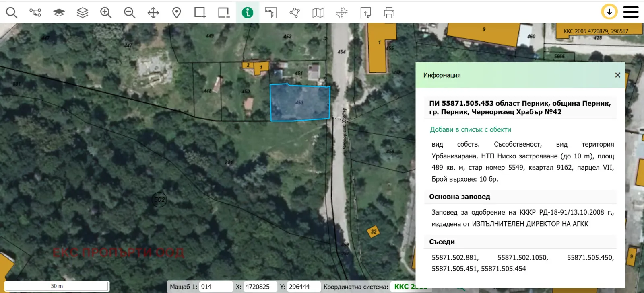Screen dimensions: 644x293
Task: Open the stacked layers list icon
Action: click(x=83, y=12)
